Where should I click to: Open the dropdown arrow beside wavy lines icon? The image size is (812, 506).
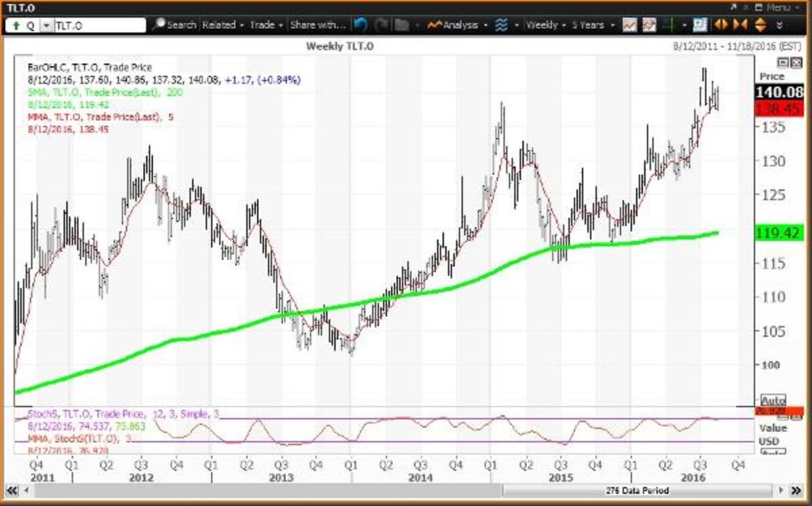tap(517, 25)
